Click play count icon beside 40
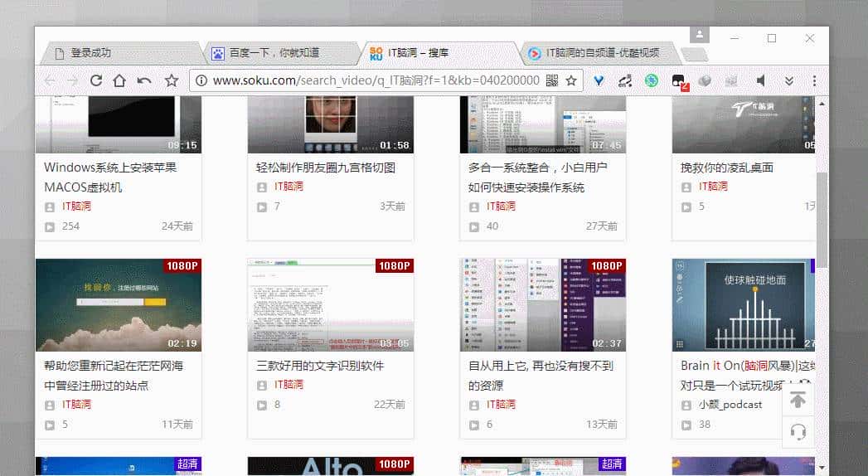 pyautogui.click(x=474, y=227)
